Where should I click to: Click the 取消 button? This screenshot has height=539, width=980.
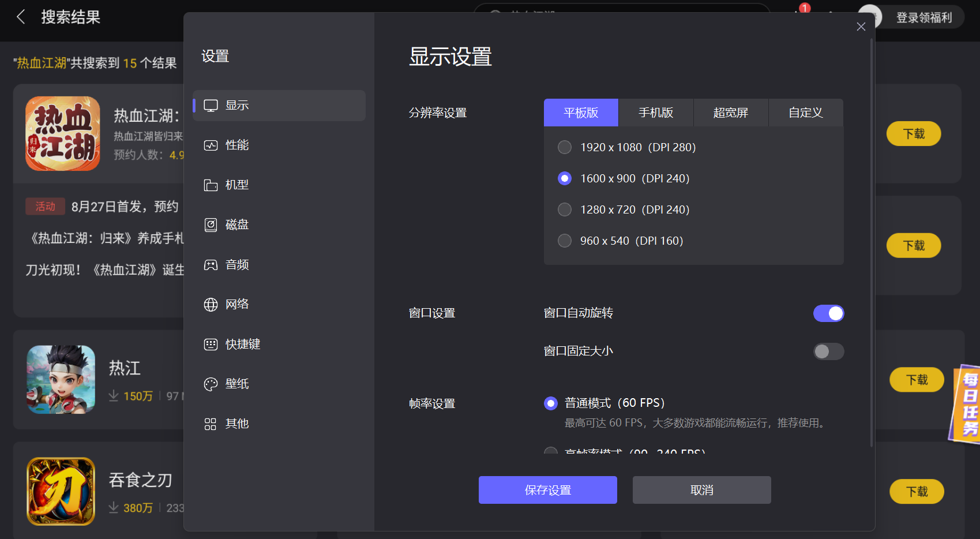702,490
